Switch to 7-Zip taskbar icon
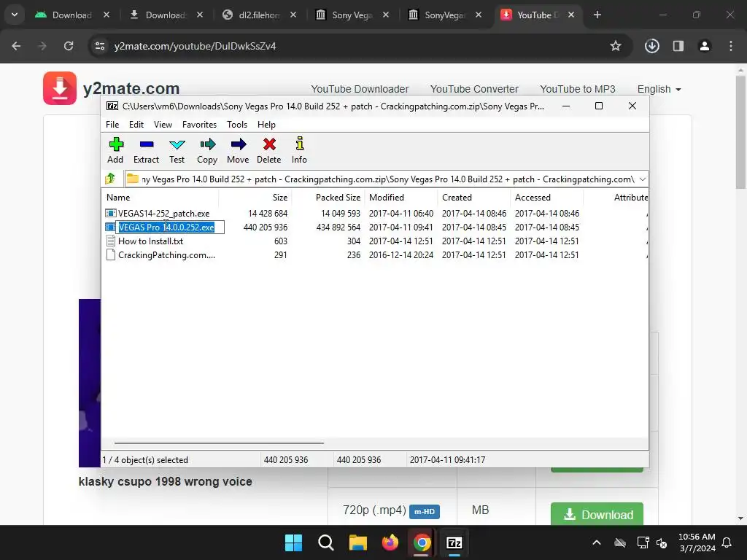The image size is (747, 560). point(454,542)
